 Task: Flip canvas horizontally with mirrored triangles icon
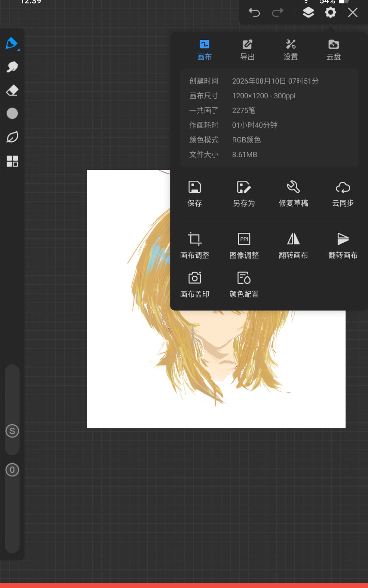[x=293, y=246]
